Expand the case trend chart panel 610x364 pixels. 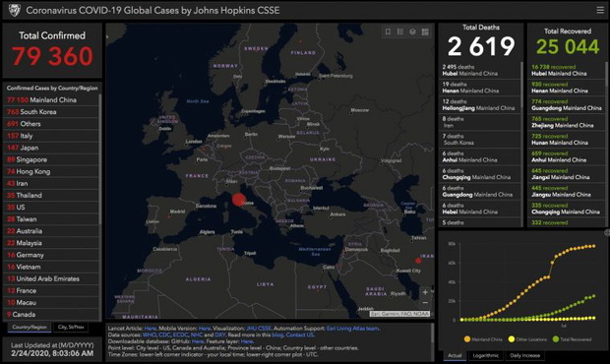coord(607,232)
